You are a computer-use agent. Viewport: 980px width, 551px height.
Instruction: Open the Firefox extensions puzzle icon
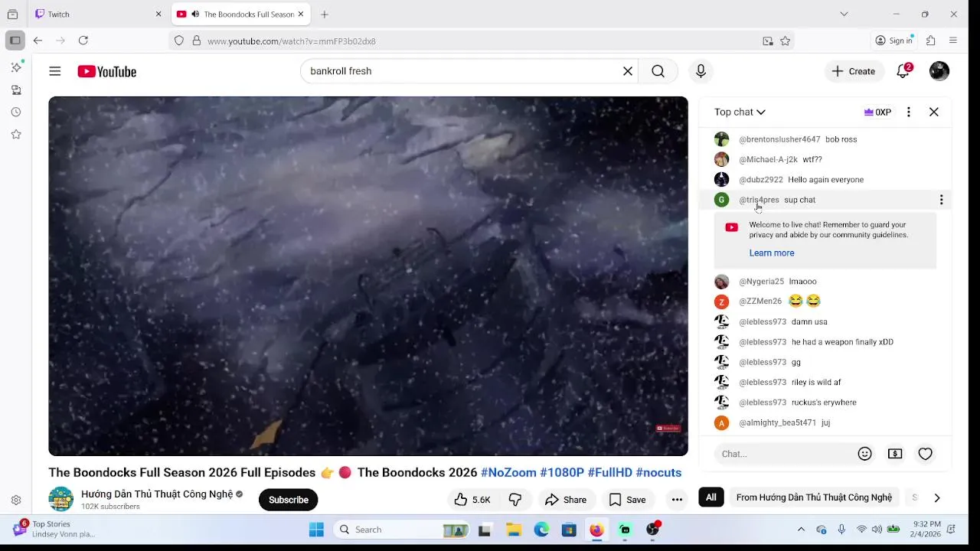click(931, 41)
